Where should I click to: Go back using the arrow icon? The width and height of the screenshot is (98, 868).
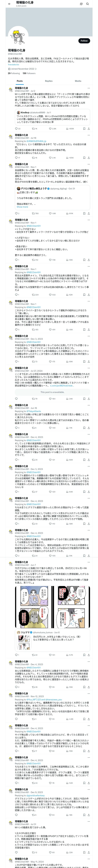[x=9, y=4]
